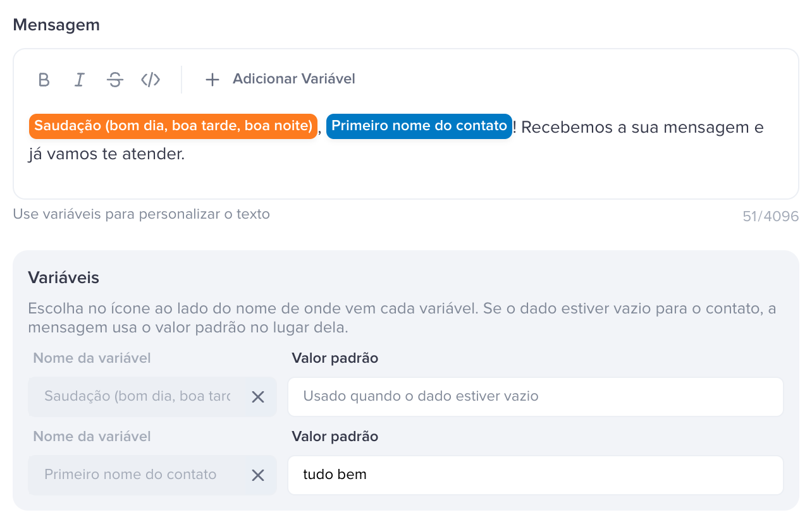This screenshot has height=522, width=812.
Task: Click the Adicionar Variável button label
Action: [x=294, y=79]
